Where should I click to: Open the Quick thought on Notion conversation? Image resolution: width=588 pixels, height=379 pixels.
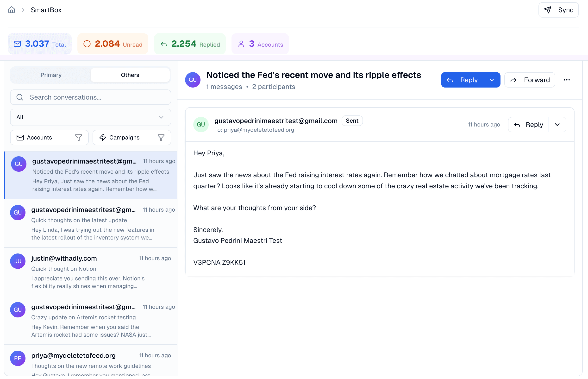[x=91, y=272]
